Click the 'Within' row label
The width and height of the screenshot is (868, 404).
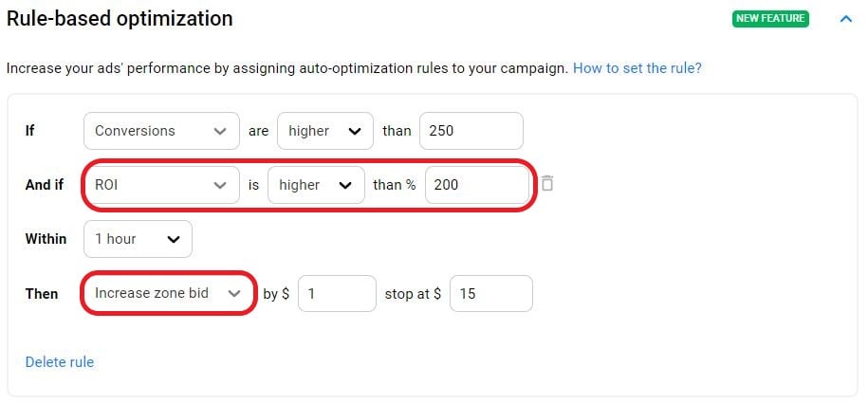point(46,239)
